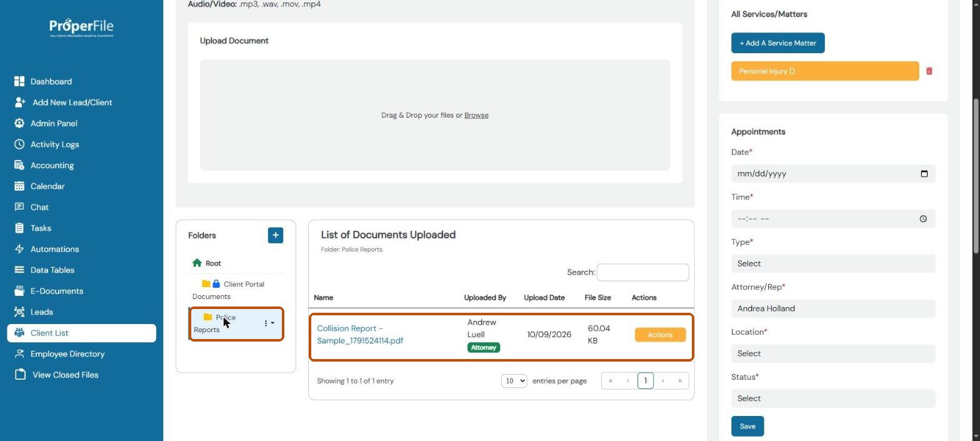Save the appointment

pyautogui.click(x=747, y=427)
